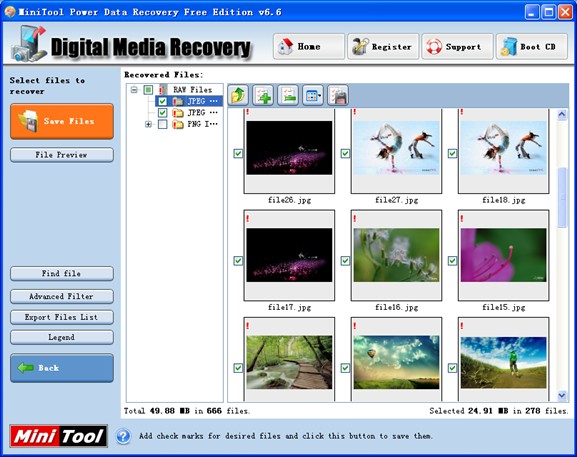Click Export Files List
This screenshot has width=577, height=457.
point(62,317)
